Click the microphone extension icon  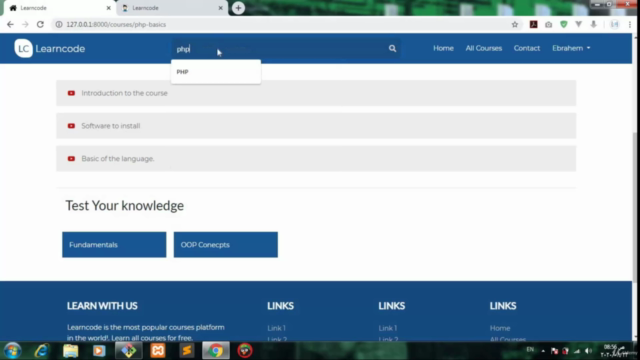(593, 24)
